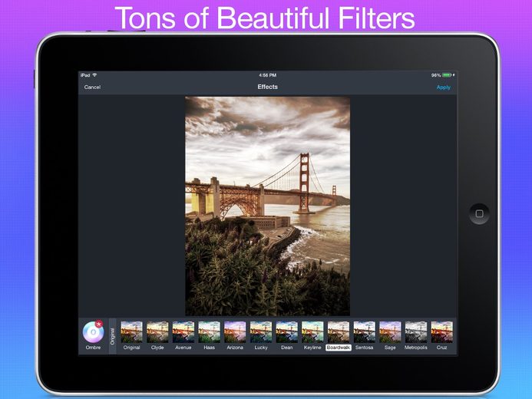This screenshot has height=399, width=532.
Task: Select the Metropolis filter thumbnail
Action: 416,332
